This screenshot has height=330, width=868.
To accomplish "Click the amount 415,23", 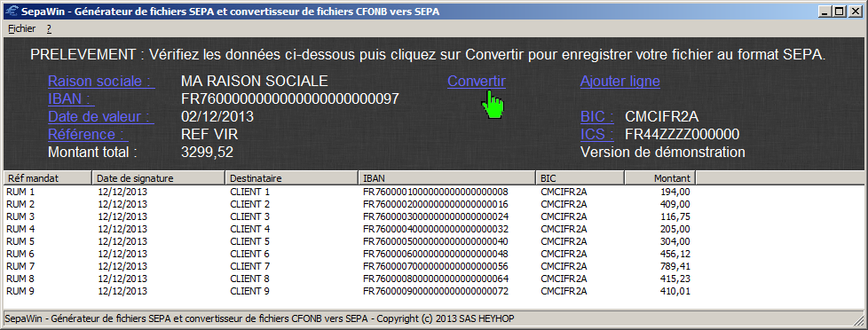I will point(675,279).
